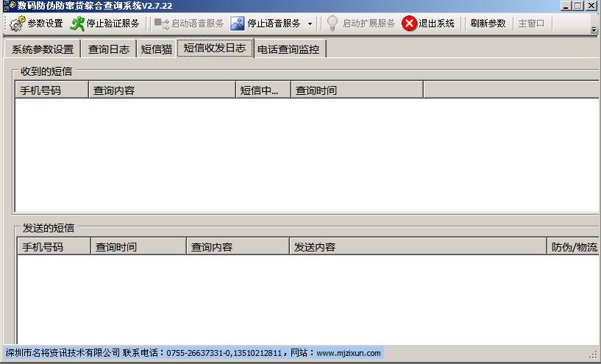Click 手机号码 header in 发送的短信 list
601x364 pixels.
pyautogui.click(x=54, y=247)
